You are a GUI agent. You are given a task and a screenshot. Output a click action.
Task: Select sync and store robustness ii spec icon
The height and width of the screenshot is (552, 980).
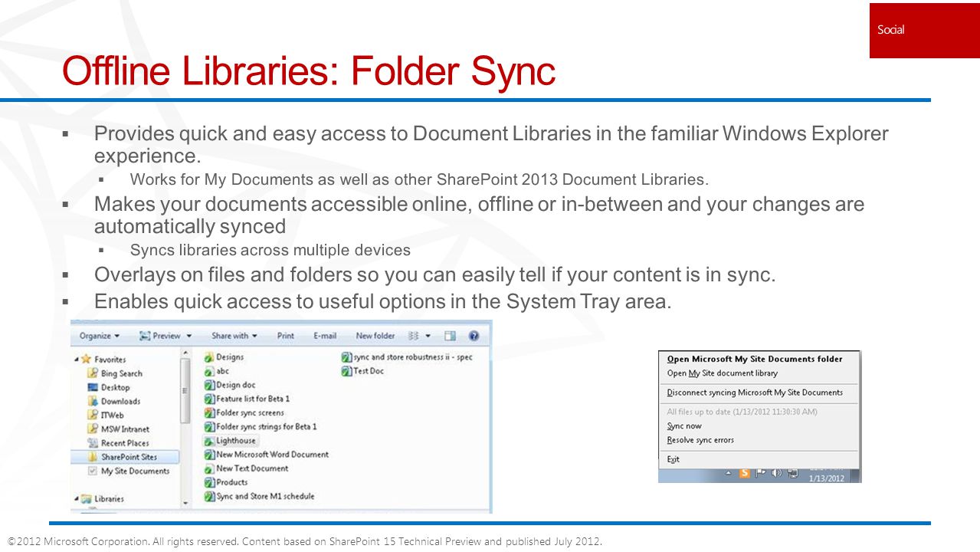click(346, 357)
